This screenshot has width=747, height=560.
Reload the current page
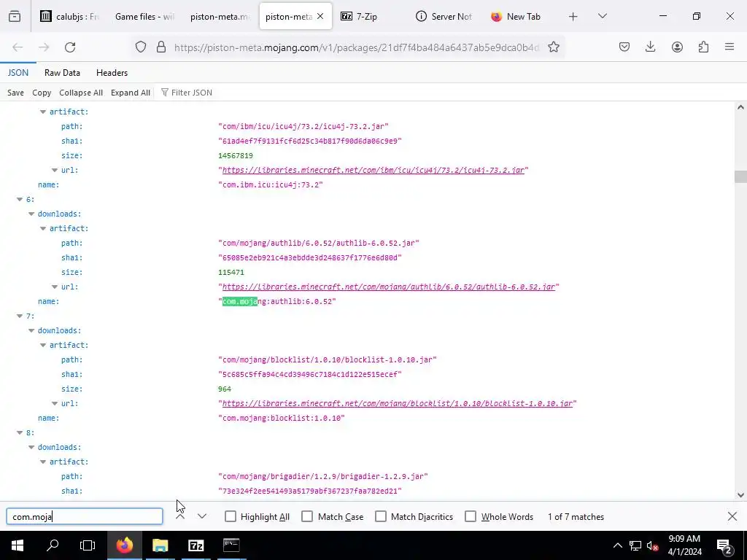click(x=70, y=47)
